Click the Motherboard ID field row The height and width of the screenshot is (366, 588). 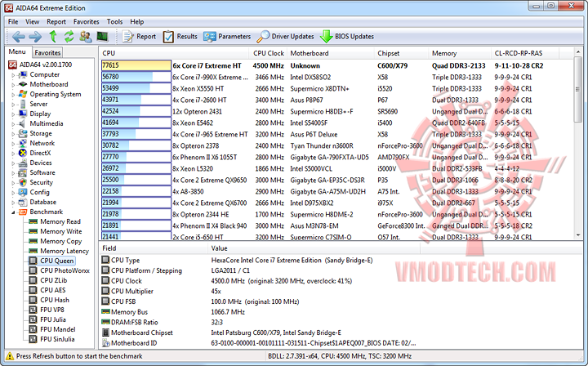point(259,343)
